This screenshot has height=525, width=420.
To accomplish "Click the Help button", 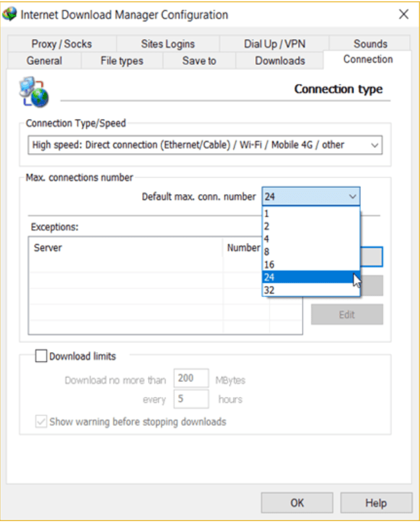I will pos(377,504).
